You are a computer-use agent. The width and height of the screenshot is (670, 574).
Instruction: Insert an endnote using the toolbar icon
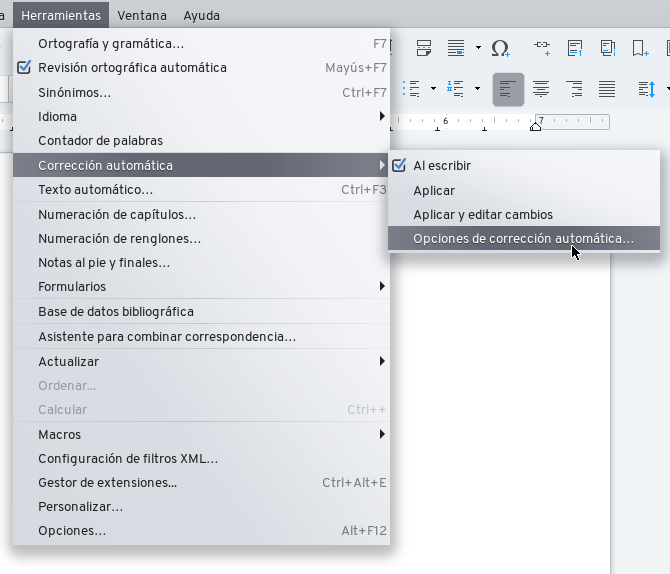coord(607,48)
